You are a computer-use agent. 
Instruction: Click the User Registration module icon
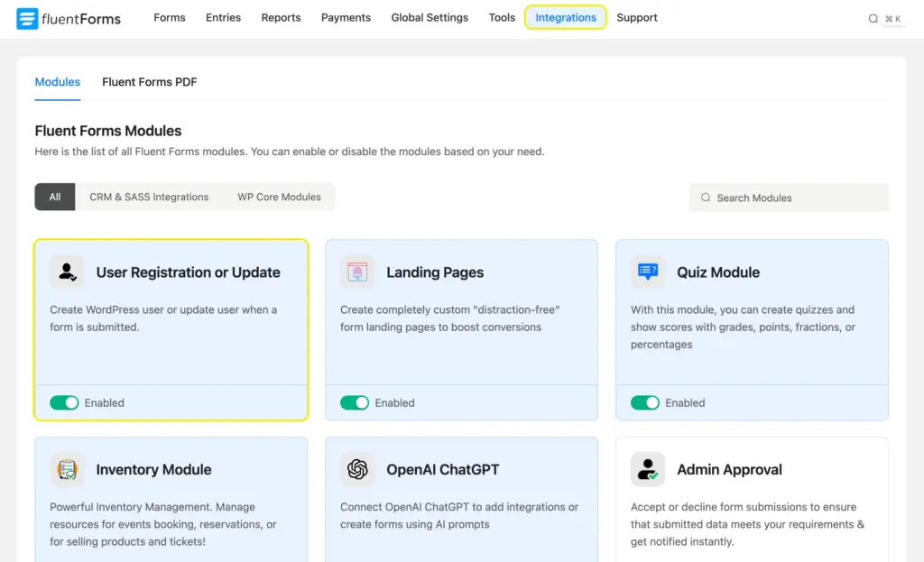click(x=66, y=271)
